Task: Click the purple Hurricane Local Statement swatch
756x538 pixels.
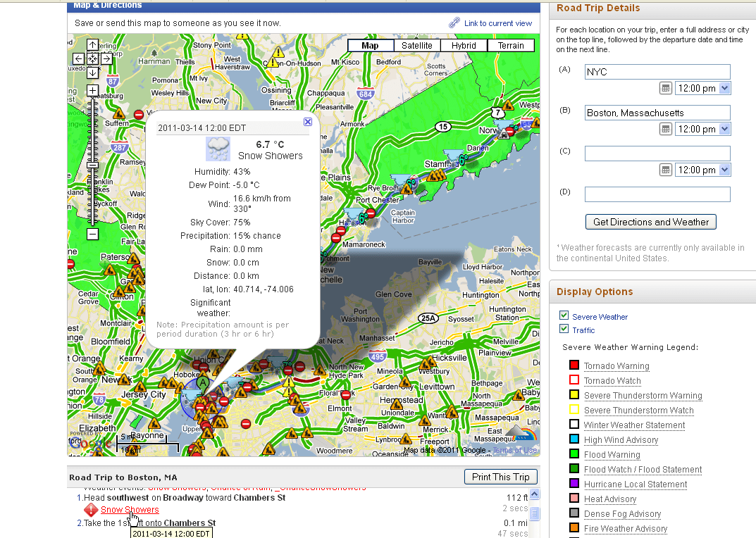Action: coord(574,483)
